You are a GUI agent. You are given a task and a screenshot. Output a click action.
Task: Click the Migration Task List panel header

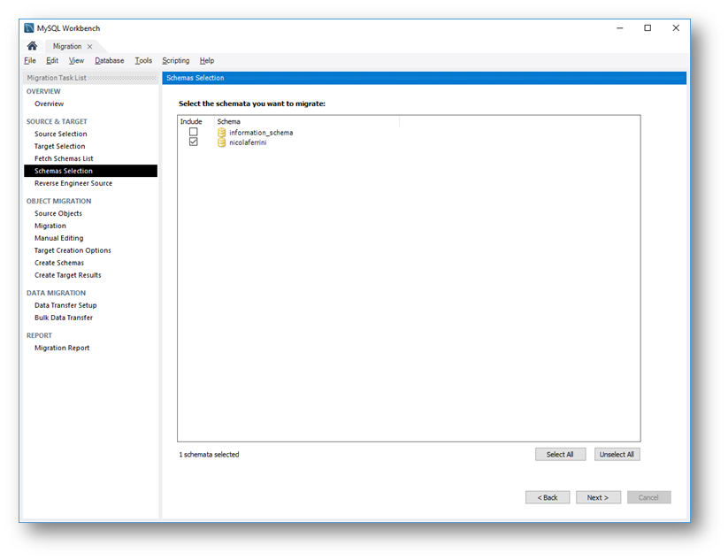click(90, 78)
